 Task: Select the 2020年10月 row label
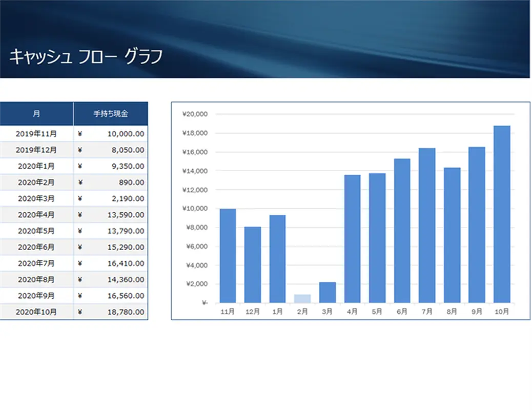click(36, 312)
